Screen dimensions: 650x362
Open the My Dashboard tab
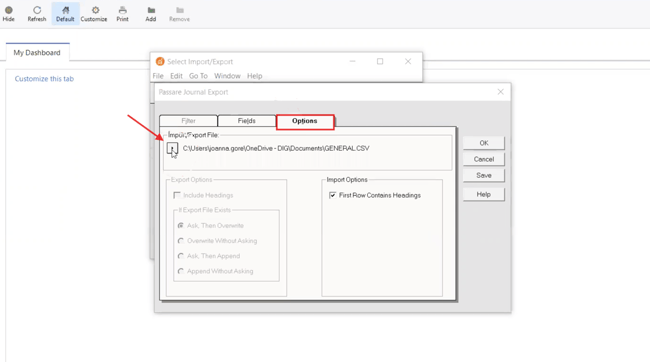click(x=37, y=53)
